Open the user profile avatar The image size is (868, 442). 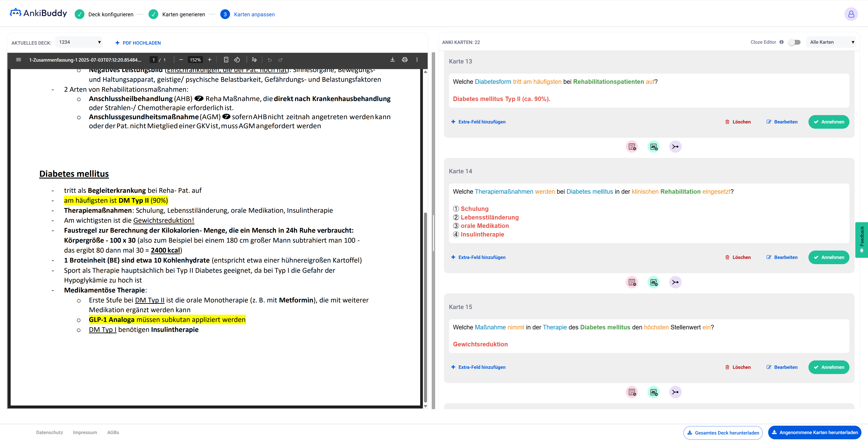click(851, 14)
